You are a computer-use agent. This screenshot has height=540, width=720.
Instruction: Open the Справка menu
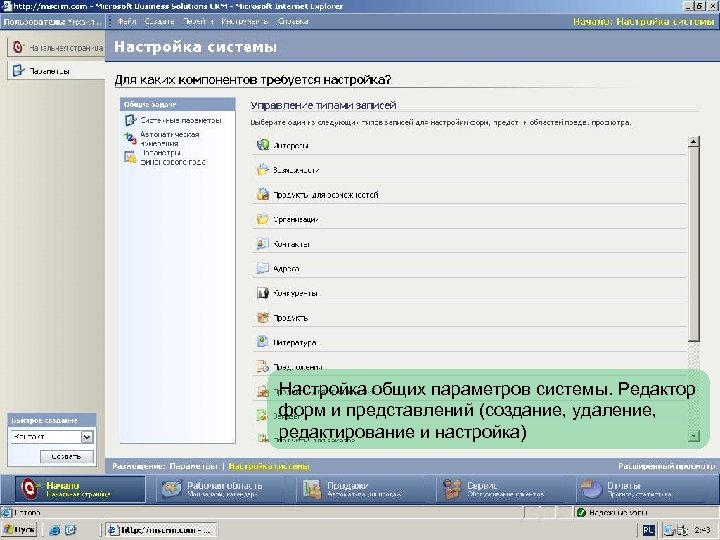(292, 21)
